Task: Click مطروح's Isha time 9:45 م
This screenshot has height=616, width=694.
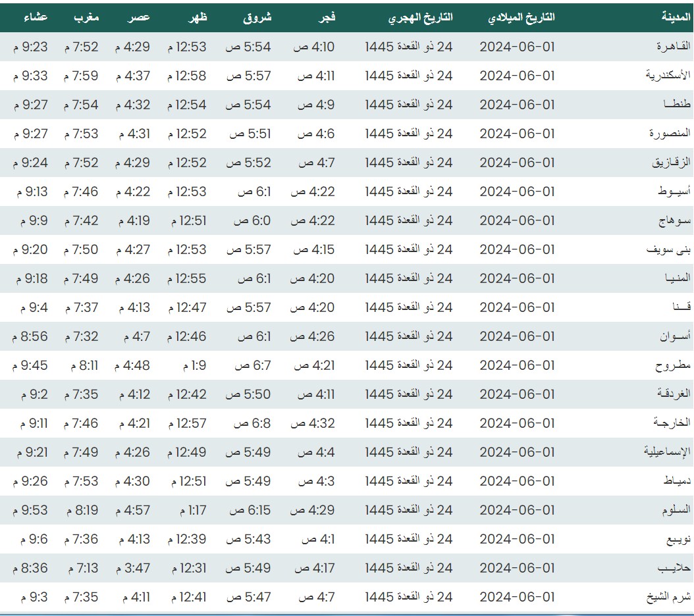Action: tap(30, 365)
